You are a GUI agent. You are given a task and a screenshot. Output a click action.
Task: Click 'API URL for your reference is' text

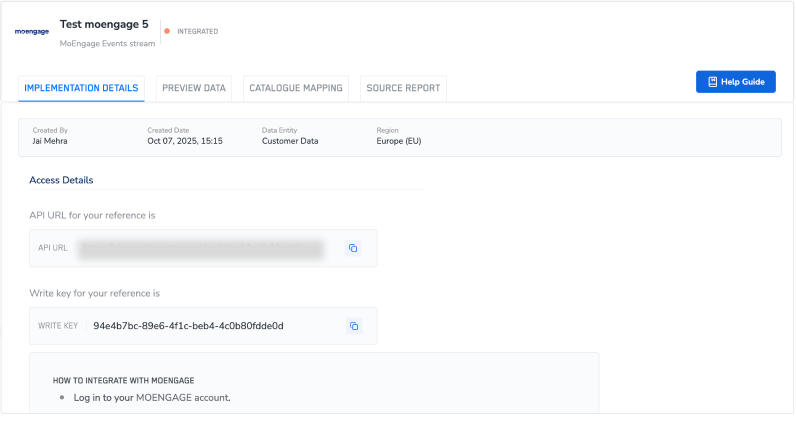pos(92,215)
